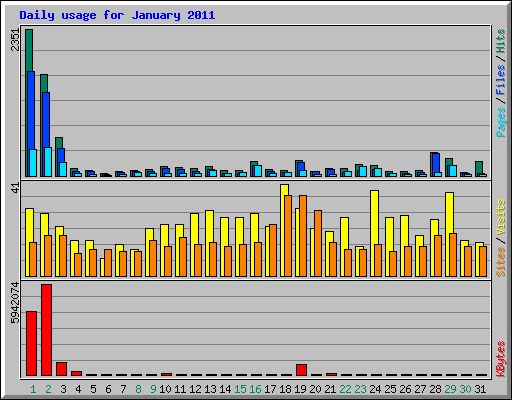512x400 pixels.
Task: Click day label 20 on the x-axis
Action: 315,389
